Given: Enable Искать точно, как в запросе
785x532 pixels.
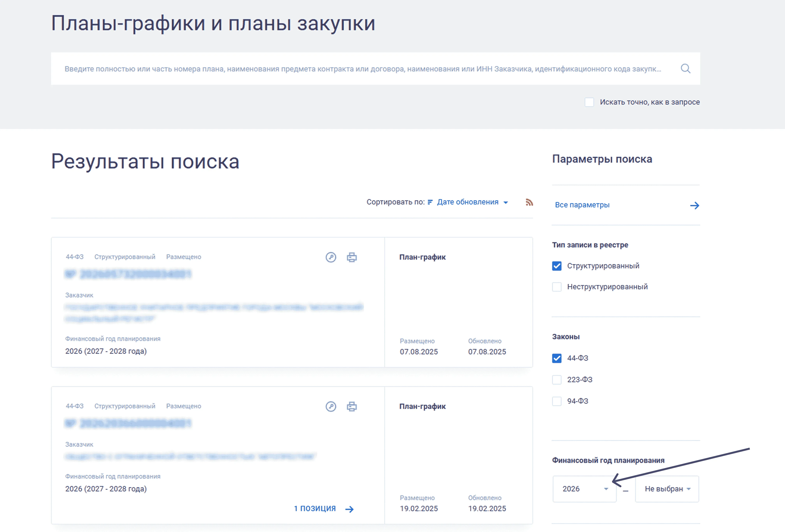Looking at the screenshot, I should coord(589,102).
